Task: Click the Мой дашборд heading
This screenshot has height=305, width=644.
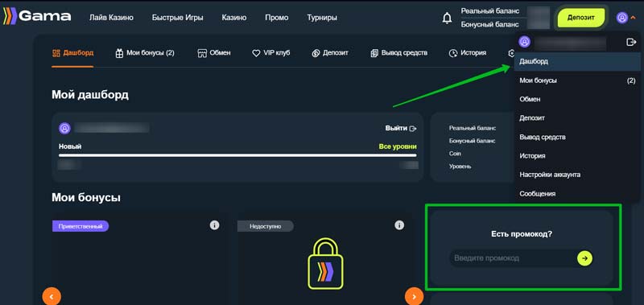Action: (90, 95)
